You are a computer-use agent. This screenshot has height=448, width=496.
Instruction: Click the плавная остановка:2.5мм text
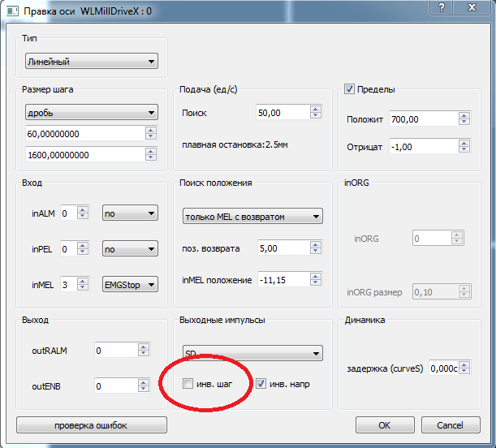tap(235, 144)
